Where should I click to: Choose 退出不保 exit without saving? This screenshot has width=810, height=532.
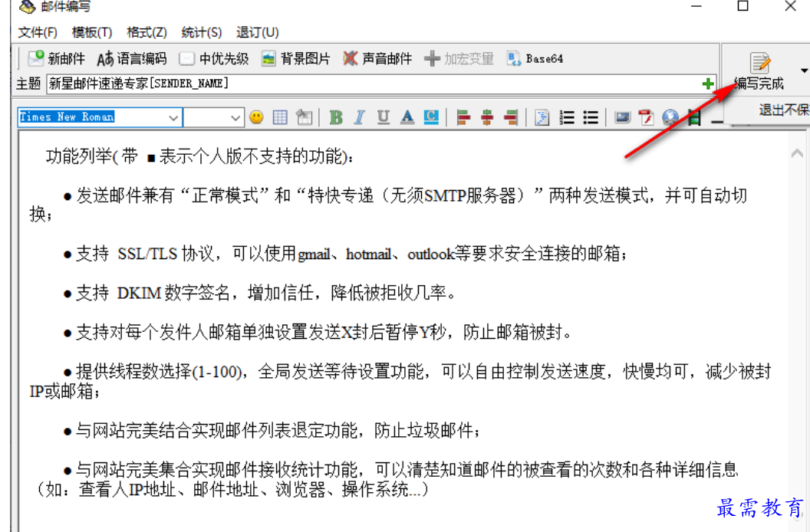[783, 110]
